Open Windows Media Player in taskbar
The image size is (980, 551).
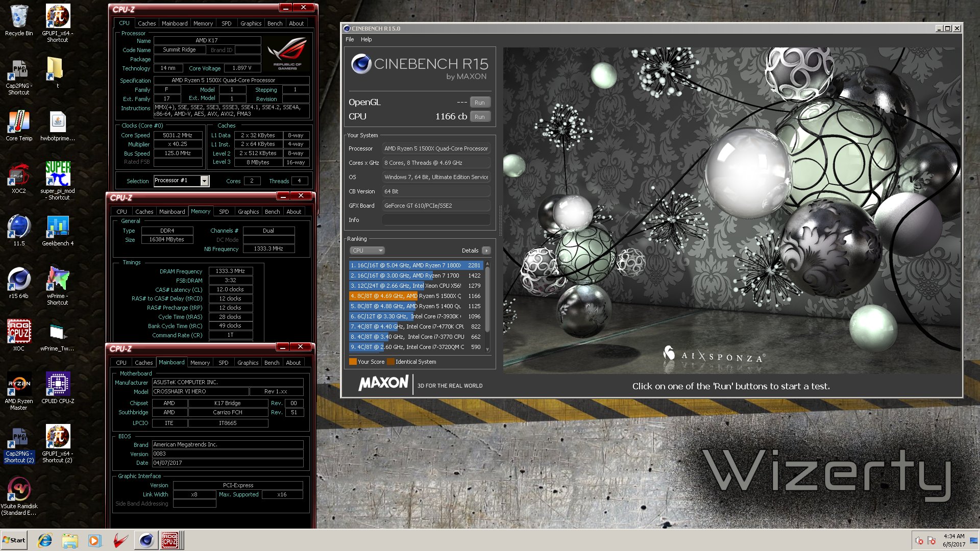pyautogui.click(x=94, y=540)
